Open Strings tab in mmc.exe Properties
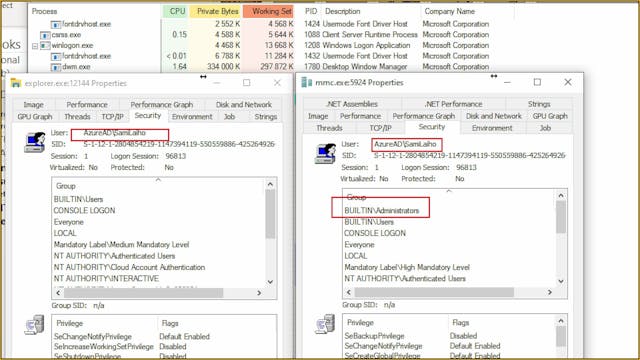 click(539, 104)
